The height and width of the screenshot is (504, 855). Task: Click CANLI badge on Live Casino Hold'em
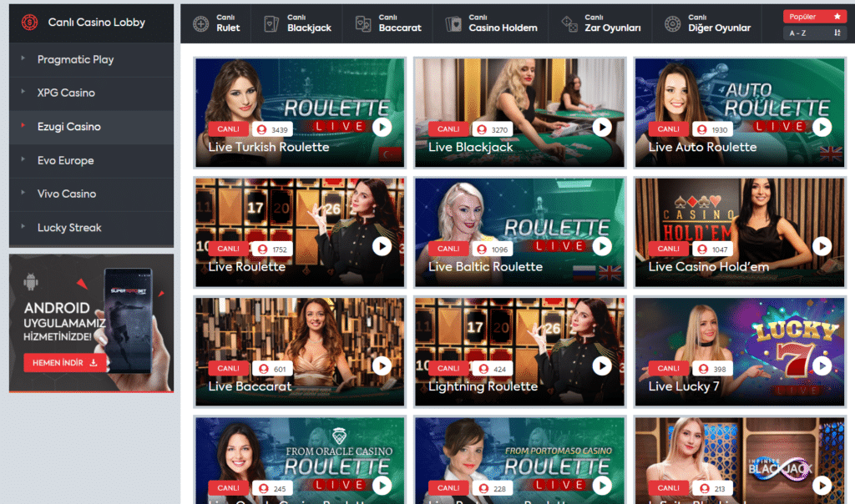pyautogui.click(x=668, y=249)
